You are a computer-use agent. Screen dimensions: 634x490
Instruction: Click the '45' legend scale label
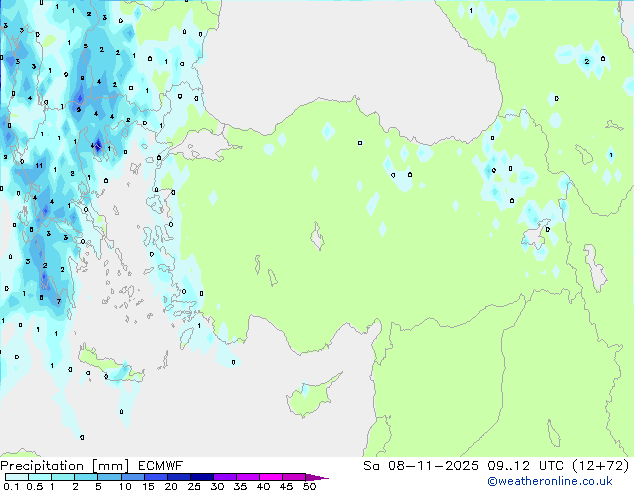click(x=286, y=486)
